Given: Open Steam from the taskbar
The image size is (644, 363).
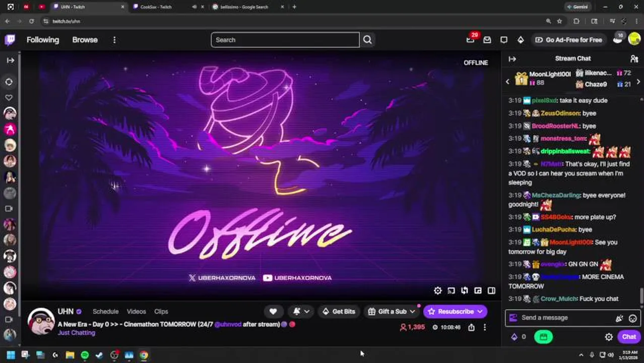Looking at the screenshot, I should [x=99, y=355].
